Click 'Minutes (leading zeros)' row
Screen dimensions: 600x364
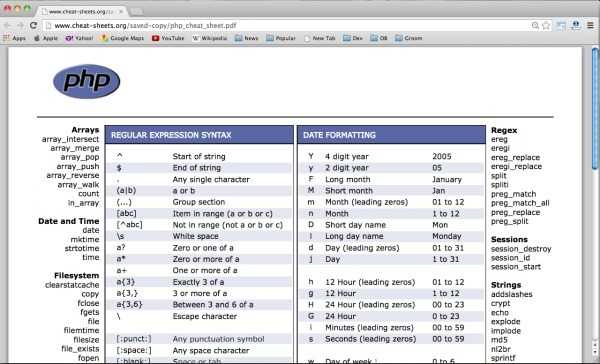(x=391, y=328)
